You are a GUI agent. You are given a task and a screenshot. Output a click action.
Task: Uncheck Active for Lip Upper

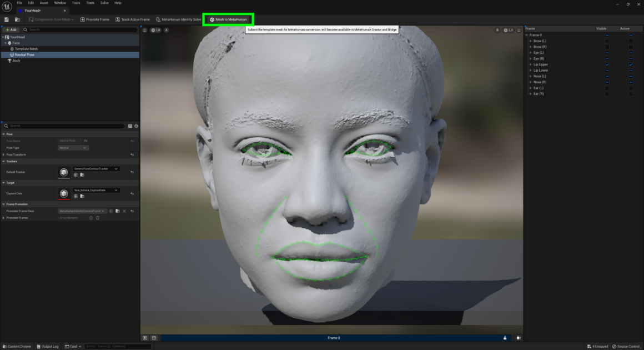tap(631, 64)
